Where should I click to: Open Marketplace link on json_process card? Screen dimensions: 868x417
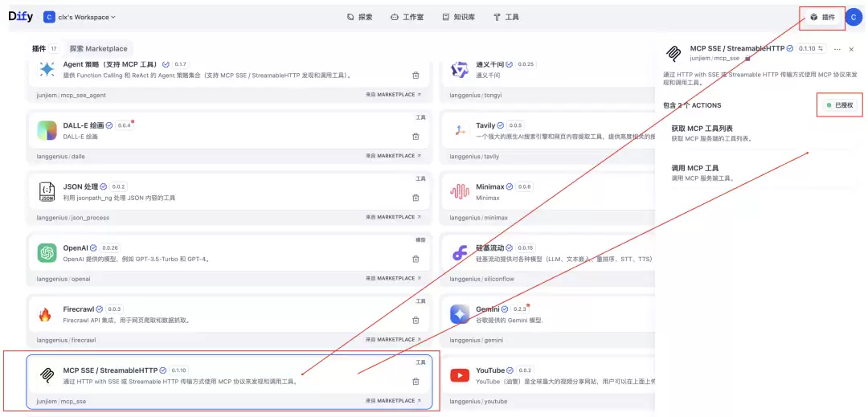click(x=393, y=217)
